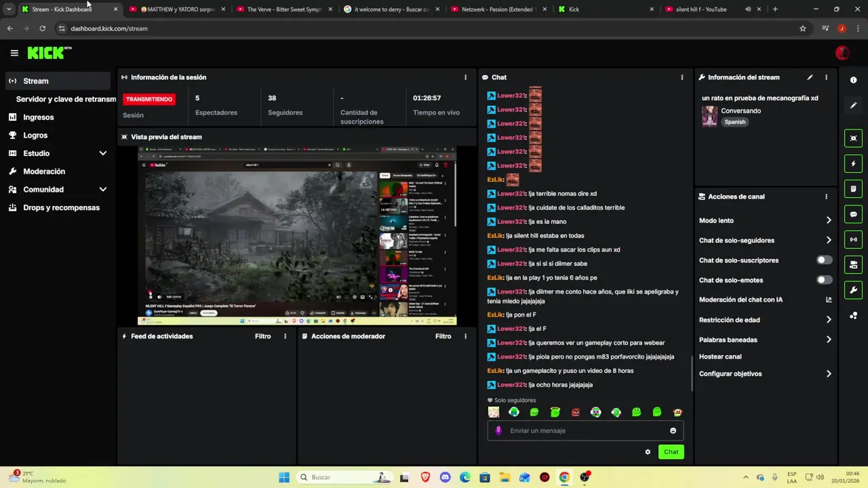
Task: Click the Spanish language tag
Action: point(734,122)
